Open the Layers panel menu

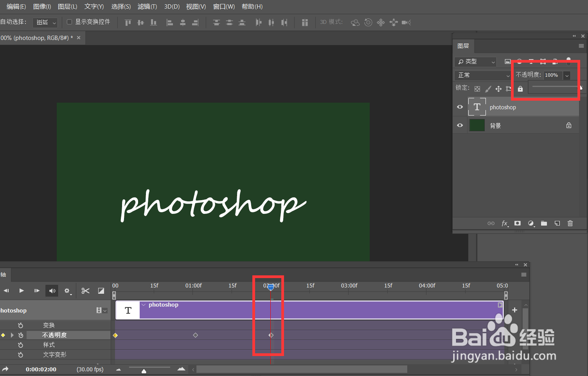coord(581,46)
